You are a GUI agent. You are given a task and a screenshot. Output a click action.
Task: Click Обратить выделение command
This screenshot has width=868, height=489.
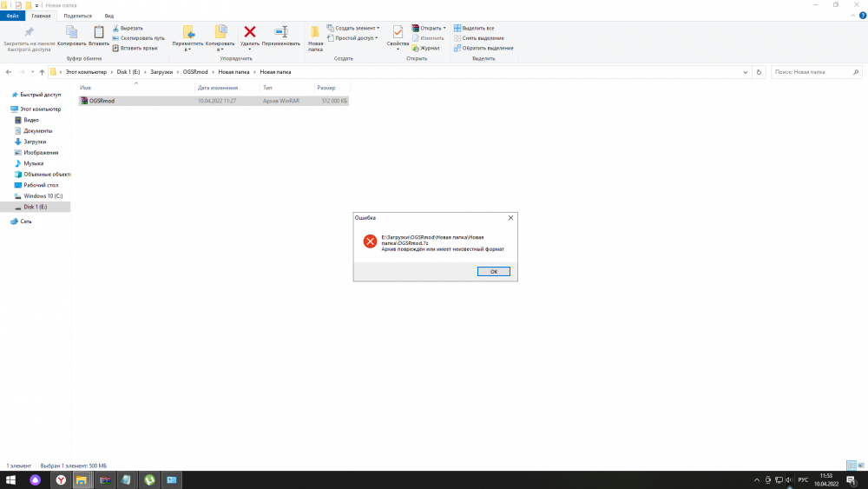point(483,48)
